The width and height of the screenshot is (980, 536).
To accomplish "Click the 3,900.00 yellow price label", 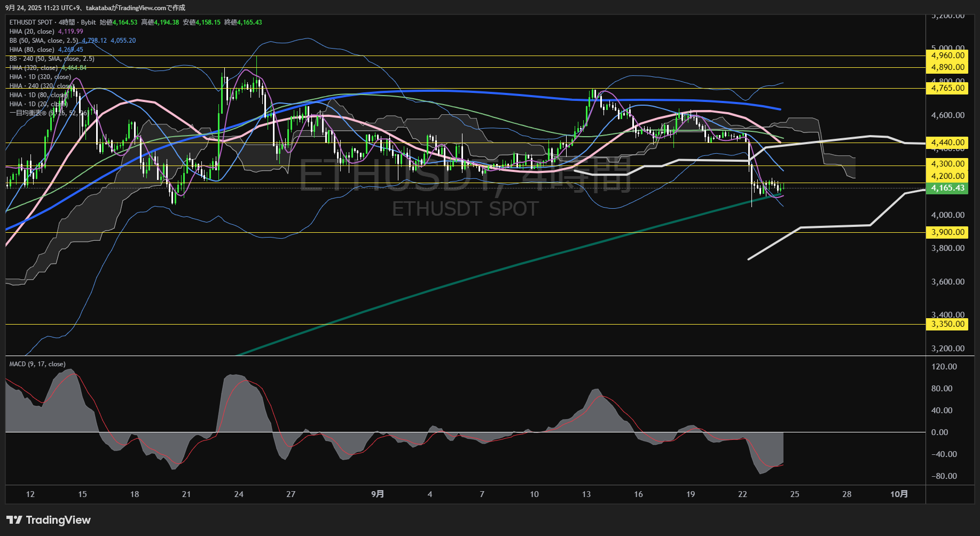I will [x=947, y=232].
